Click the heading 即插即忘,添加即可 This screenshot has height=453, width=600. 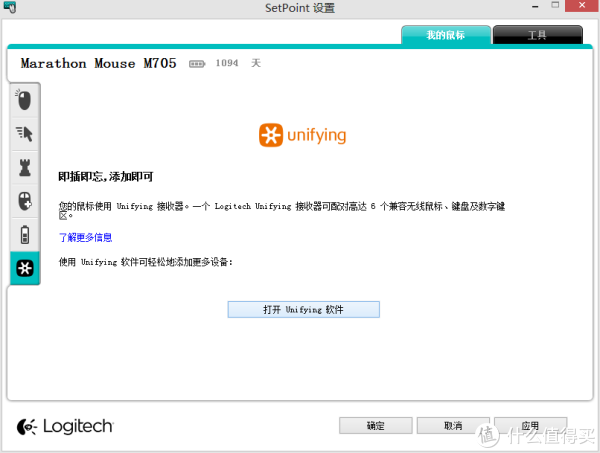pyautogui.click(x=106, y=177)
